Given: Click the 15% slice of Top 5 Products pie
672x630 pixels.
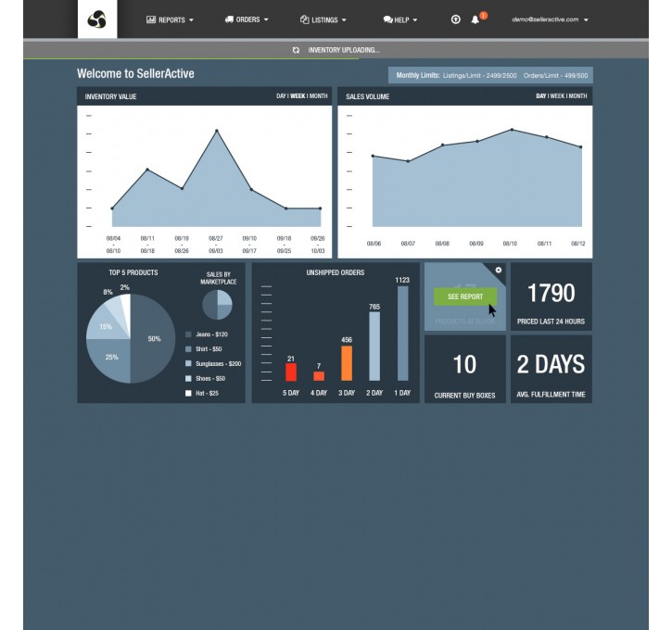Looking at the screenshot, I should pos(106,327).
